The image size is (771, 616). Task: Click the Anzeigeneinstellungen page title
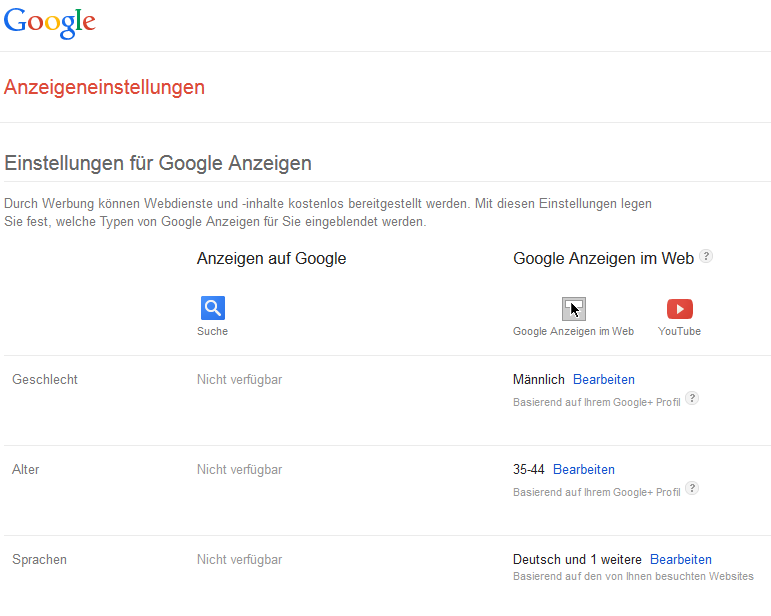104,88
